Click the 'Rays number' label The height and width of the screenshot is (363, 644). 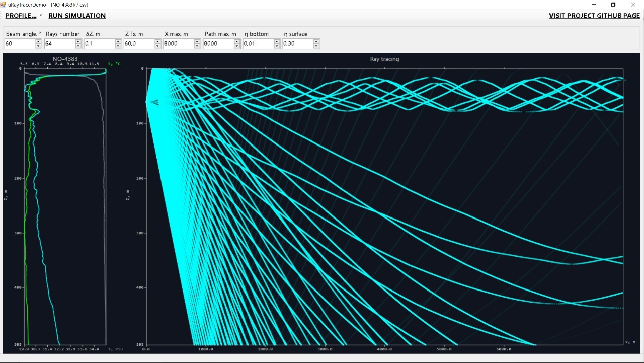tap(62, 34)
